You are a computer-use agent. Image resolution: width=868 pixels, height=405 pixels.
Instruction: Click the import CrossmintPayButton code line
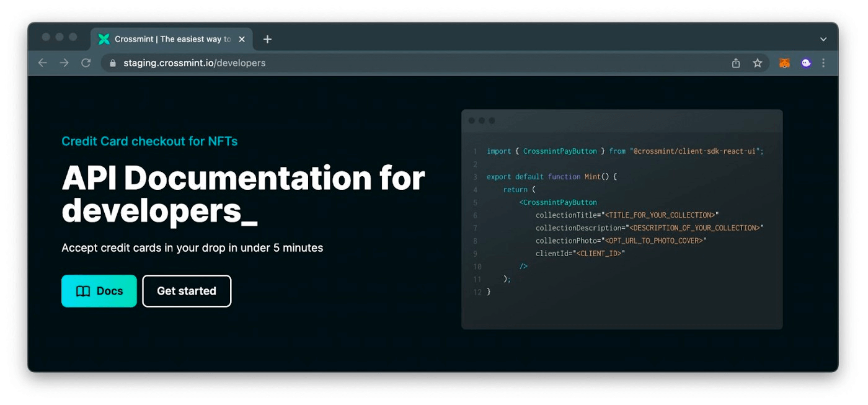[625, 151]
